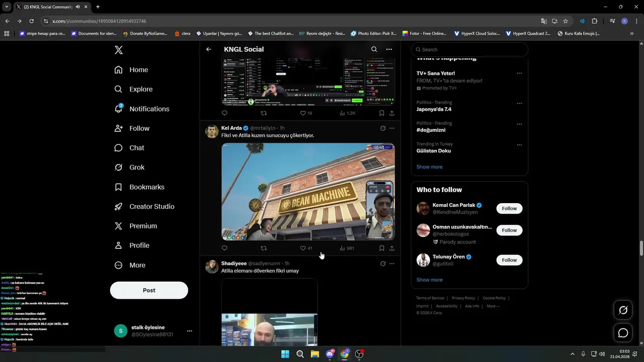Screen dimensions: 644x362
Task: Open Chat in the sidebar
Action: pyautogui.click(x=129, y=148)
